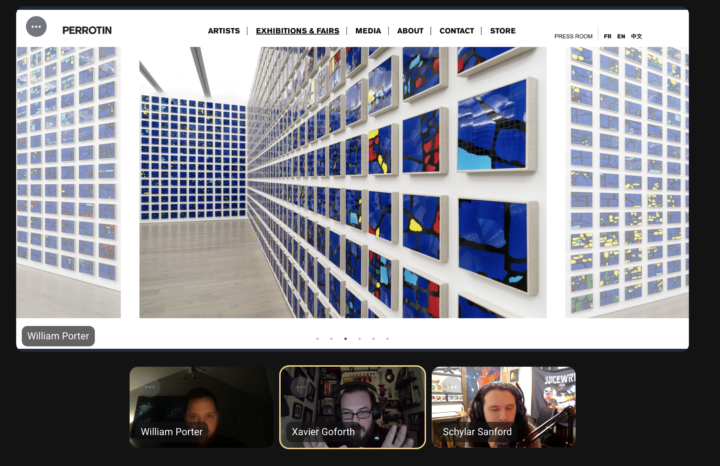The width and height of the screenshot is (720, 466).
Task: Open the ABOUT menu item
Action: (410, 31)
